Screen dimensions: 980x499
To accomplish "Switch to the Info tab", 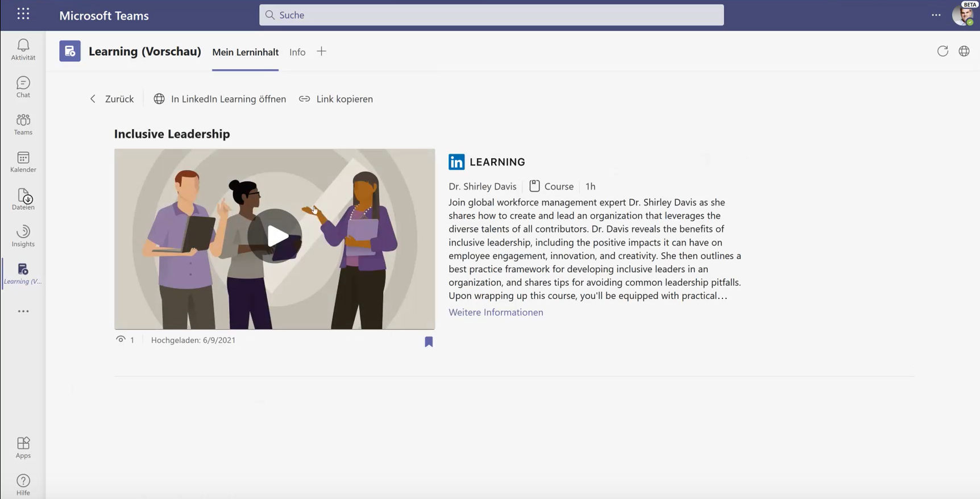I will [x=297, y=52].
